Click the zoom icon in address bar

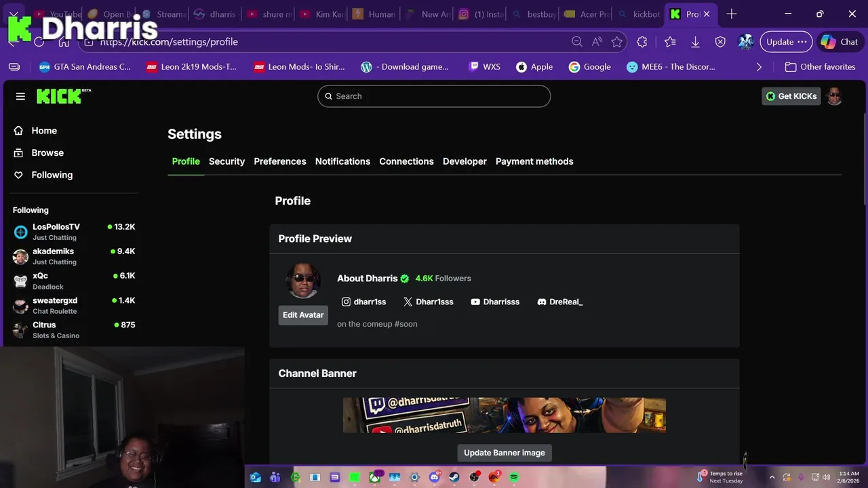(x=577, y=42)
